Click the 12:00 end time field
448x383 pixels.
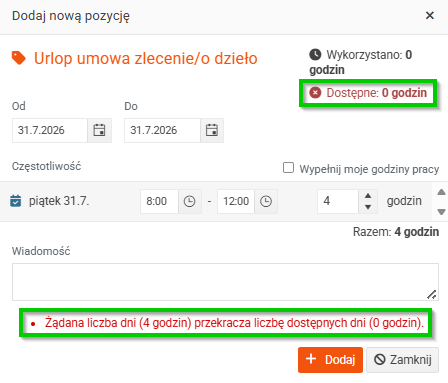(236, 201)
